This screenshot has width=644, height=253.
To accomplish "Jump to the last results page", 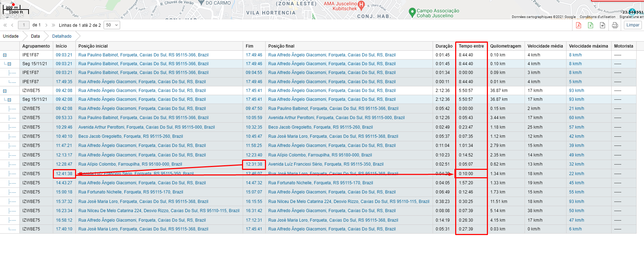I will coord(54,25).
